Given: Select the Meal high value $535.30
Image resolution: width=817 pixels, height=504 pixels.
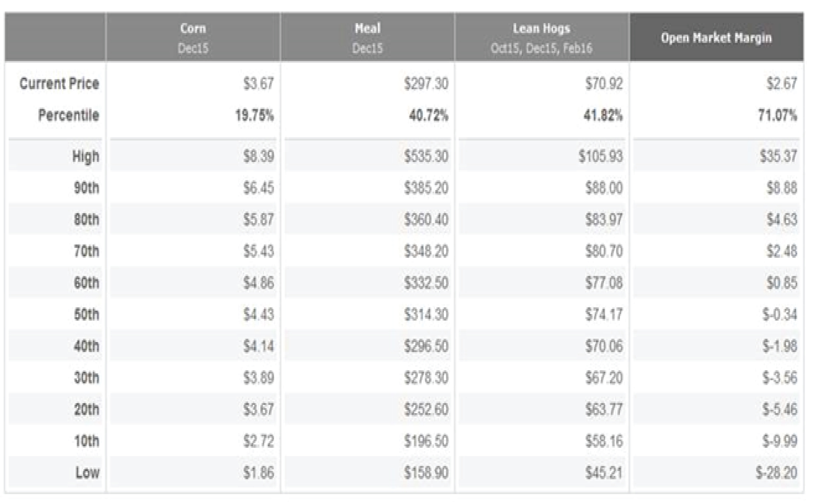Looking at the screenshot, I should point(426,156).
